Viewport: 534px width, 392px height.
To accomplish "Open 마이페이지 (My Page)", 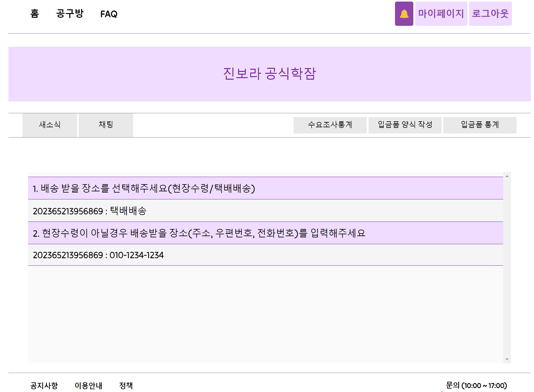I will [x=441, y=14].
